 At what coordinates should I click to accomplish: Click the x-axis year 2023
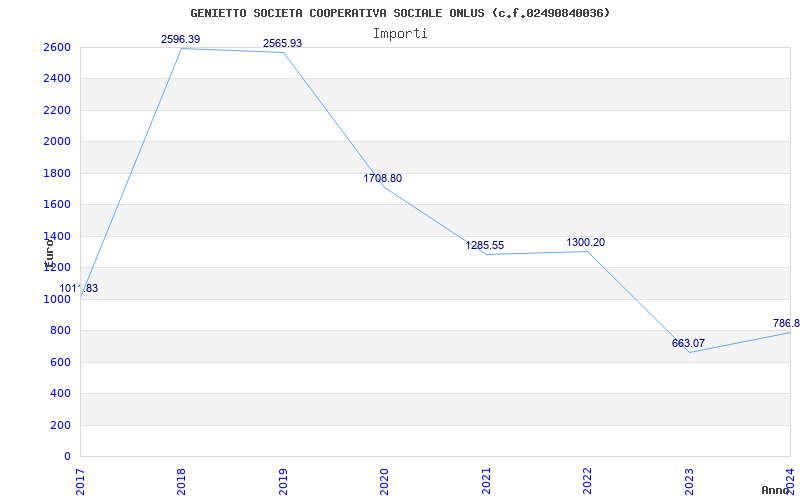tap(689, 481)
